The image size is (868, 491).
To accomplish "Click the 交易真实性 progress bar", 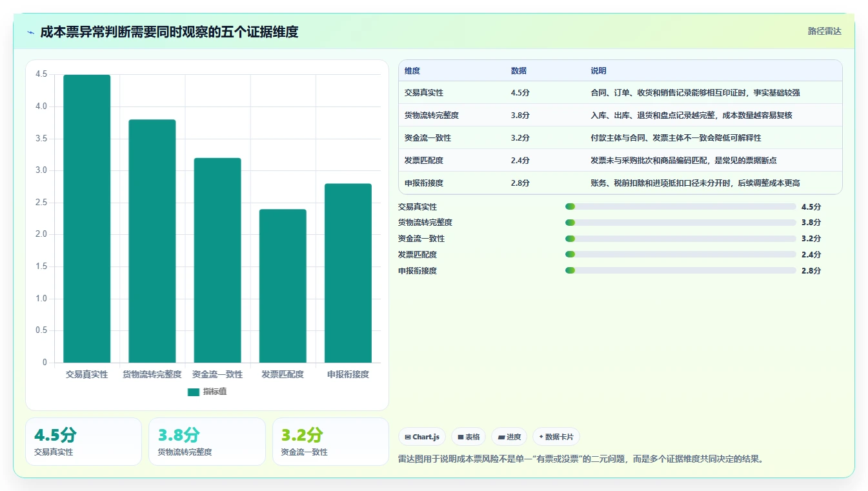I will click(680, 206).
